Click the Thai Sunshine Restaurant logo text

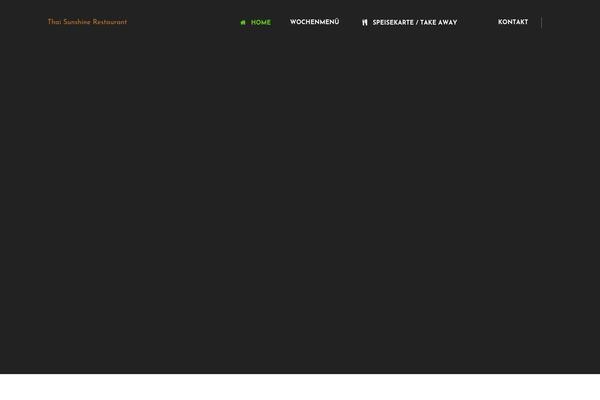pos(87,22)
